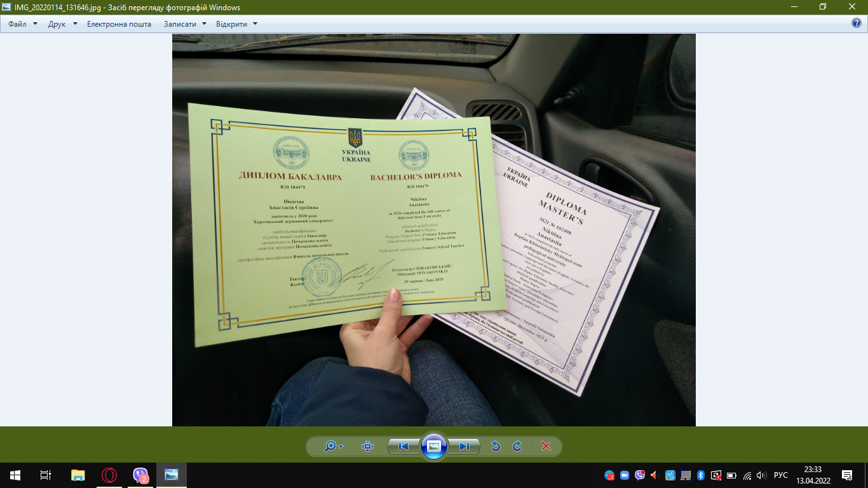868x488 pixels.
Task: Click the displayed diploma photo
Action: point(434,230)
